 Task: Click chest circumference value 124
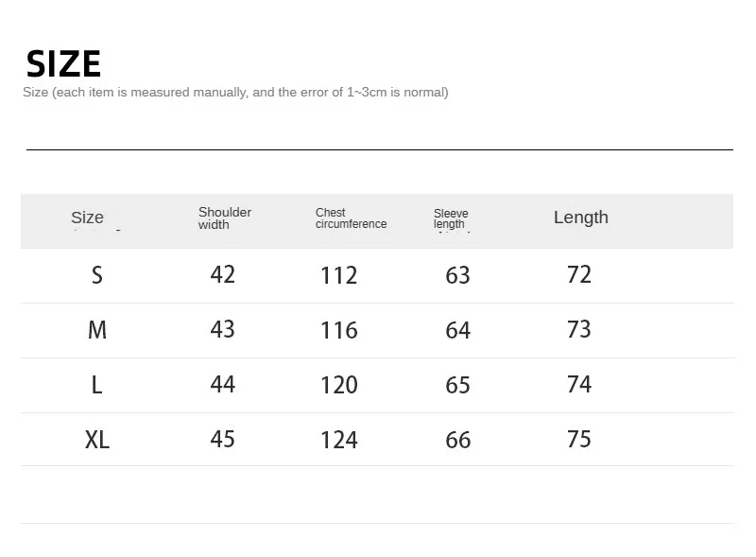(339, 440)
